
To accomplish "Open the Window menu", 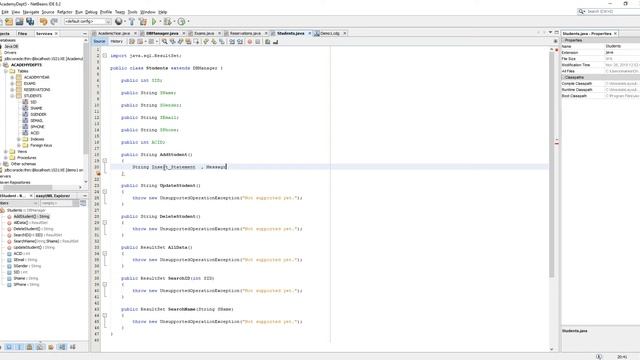I will coord(148,12).
